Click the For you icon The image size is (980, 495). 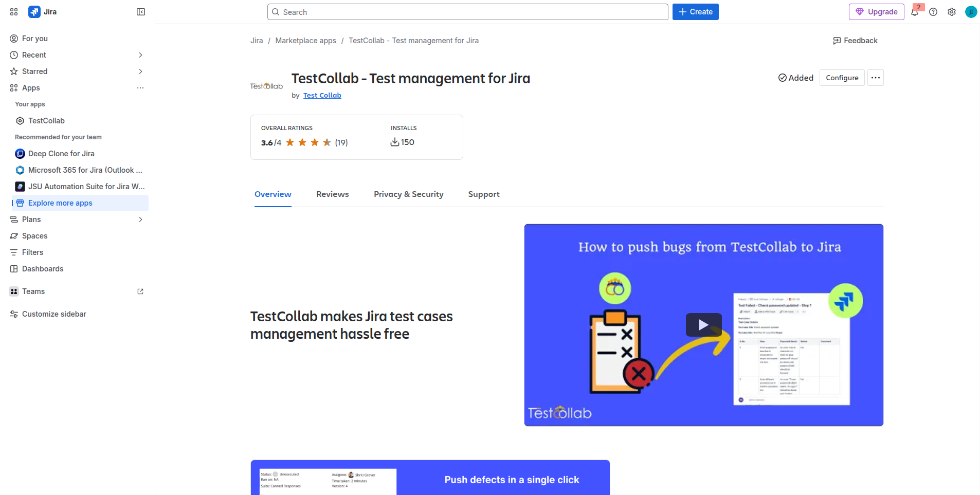[x=14, y=39]
